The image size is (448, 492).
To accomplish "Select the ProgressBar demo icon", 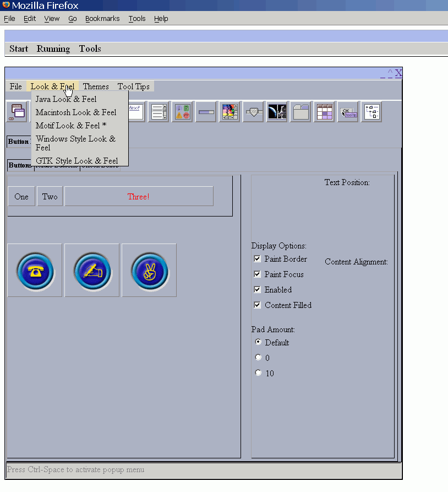I will pos(206,112).
